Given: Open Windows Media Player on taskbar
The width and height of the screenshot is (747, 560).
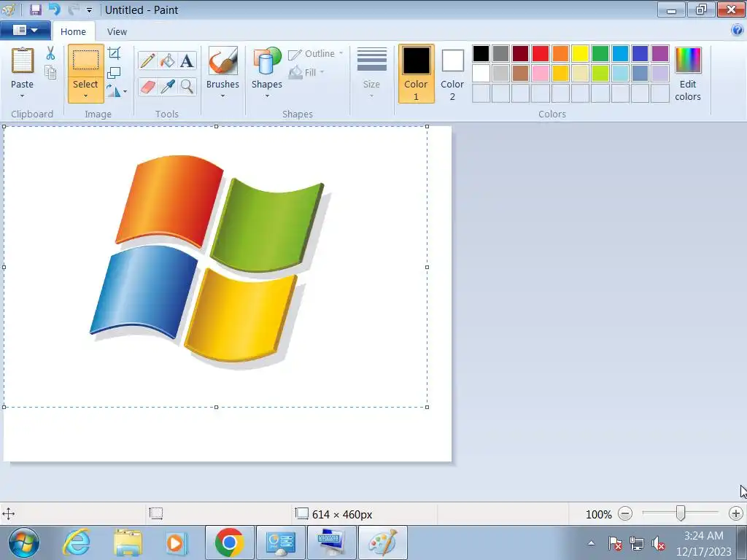Looking at the screenshot, I should (177, 542).
